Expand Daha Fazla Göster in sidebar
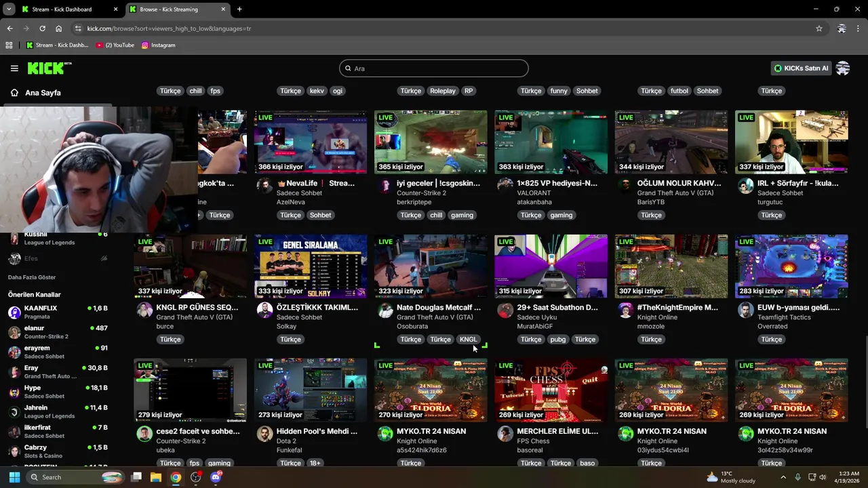This screenshot has width=868, height=488. pos(32,277)
